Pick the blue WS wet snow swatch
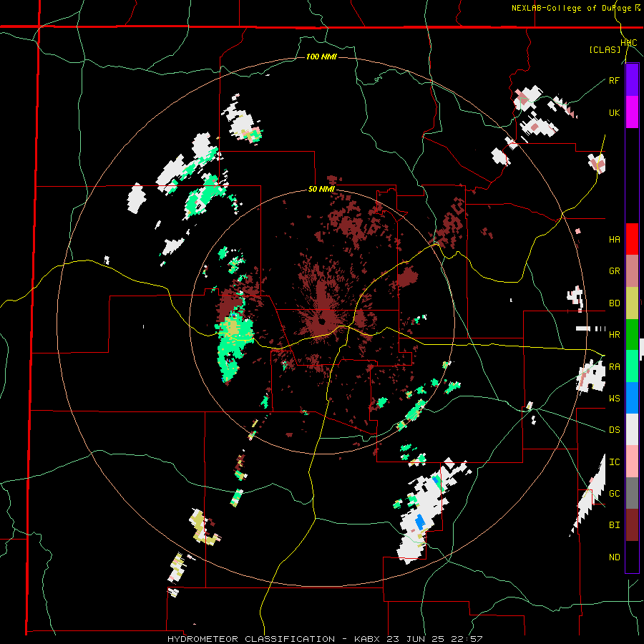This screenshot has width=644, height=644. pyautogui.click(x=632, y=398)
